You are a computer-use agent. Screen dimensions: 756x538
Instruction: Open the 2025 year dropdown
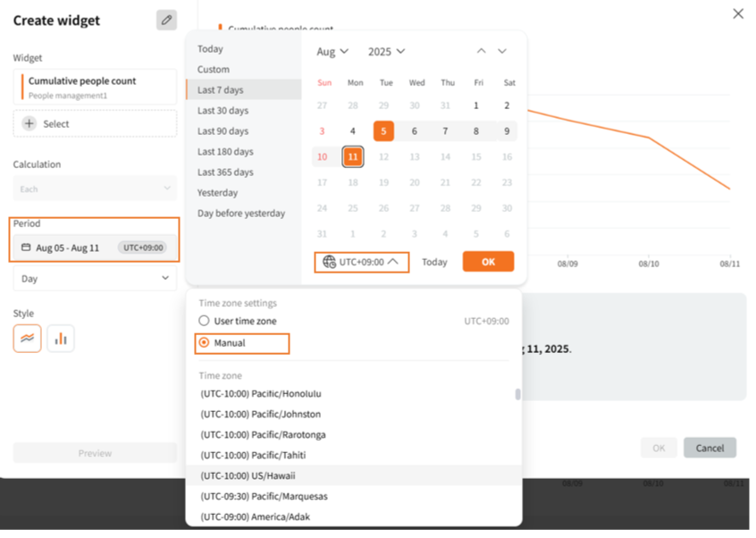[x=386, y=52]
